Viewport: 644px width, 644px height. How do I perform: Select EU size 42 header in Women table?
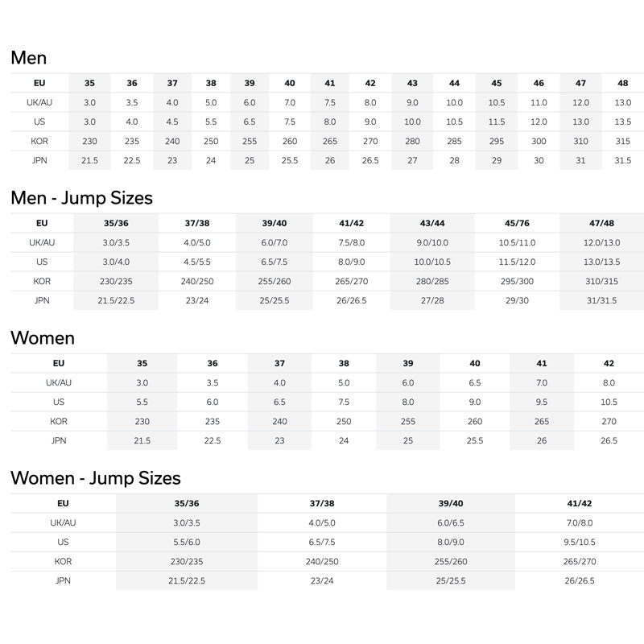click(609, 363)
